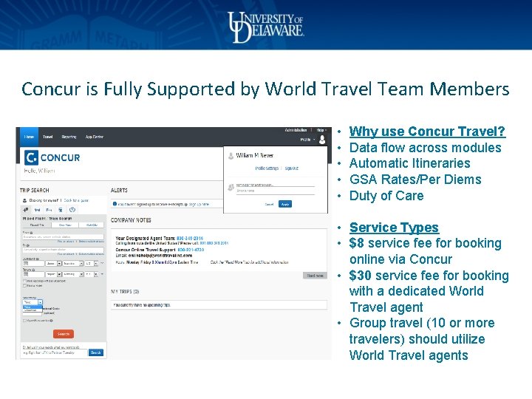Toggle the Find a Hotel checkbox
The width and height of the screenshot is (532, 399).
tap(24, 286)
